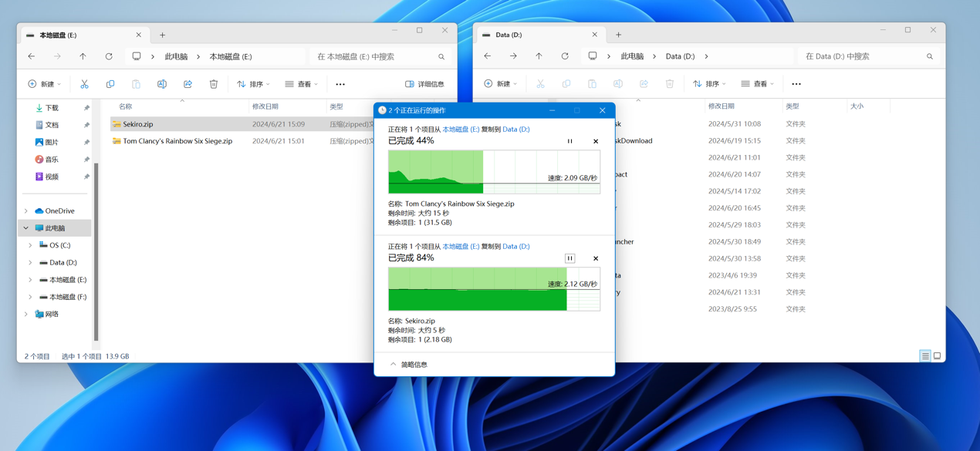Image resolution: width=980 pixels, height=451 pixels.
Task: Open the three-dots menu in Data (D:) window
Action: click(x=796, y=84)
